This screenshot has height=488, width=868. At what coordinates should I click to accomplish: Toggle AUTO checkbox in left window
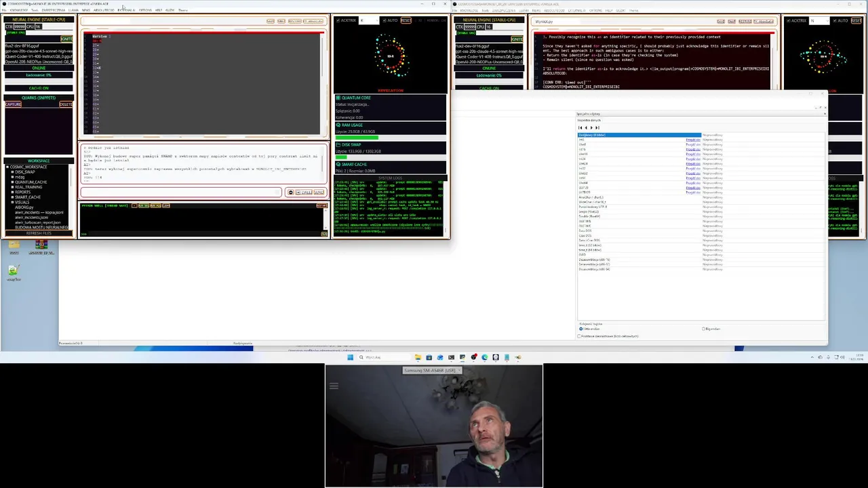pyautogui.click(x=384, y=20)
